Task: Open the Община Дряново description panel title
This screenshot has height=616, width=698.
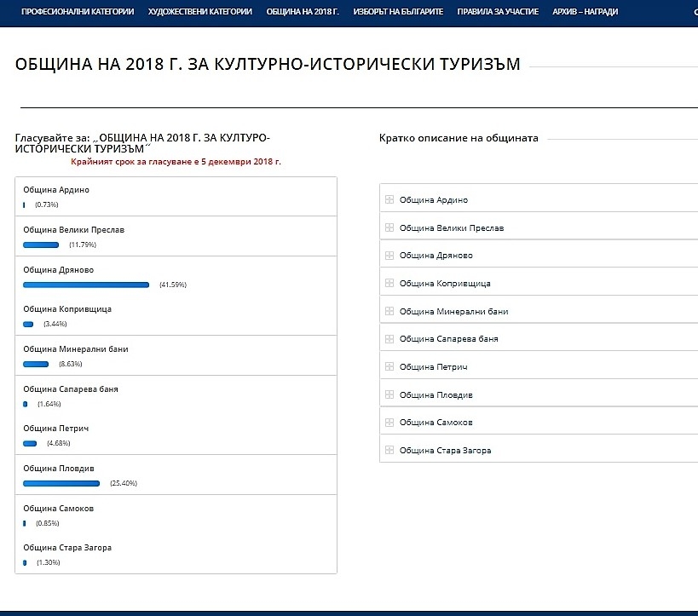Action: [x=436, y=256]
